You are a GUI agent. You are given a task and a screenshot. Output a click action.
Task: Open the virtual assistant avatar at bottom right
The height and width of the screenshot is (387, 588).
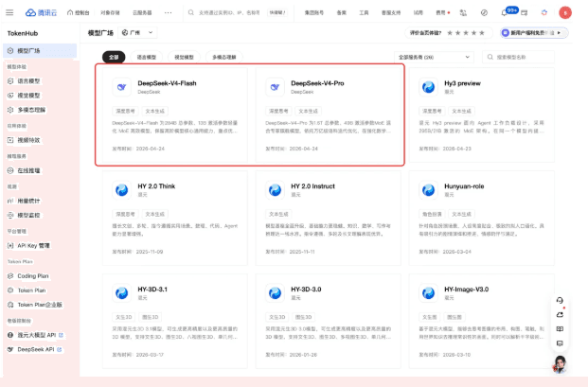coord(560,363)
